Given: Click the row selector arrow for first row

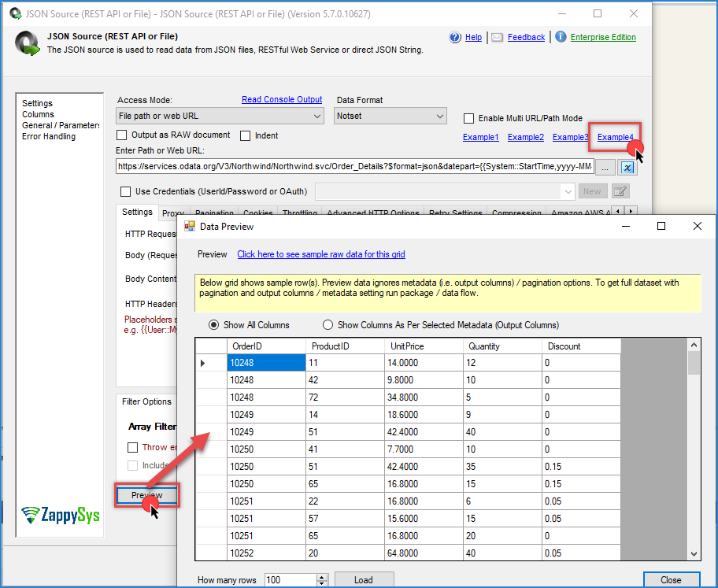Looking at the screenshot, I should [x=203, y=363].
